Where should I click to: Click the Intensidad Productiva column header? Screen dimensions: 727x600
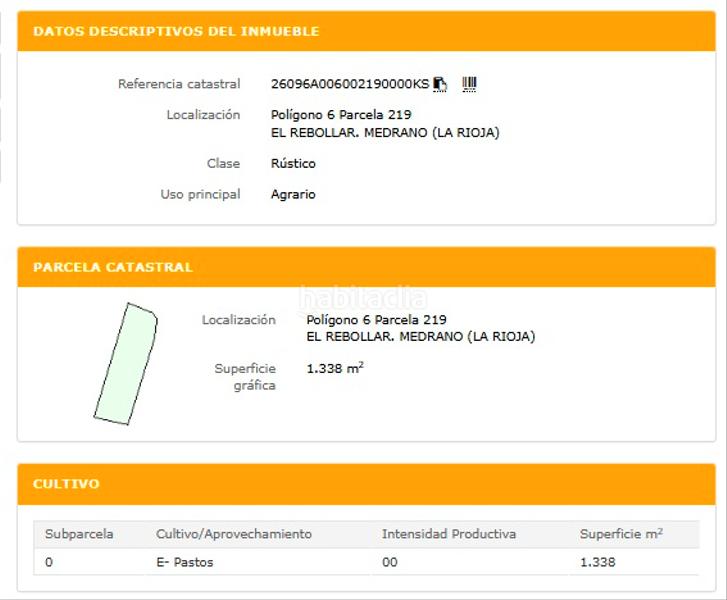[x=448, y=534]
